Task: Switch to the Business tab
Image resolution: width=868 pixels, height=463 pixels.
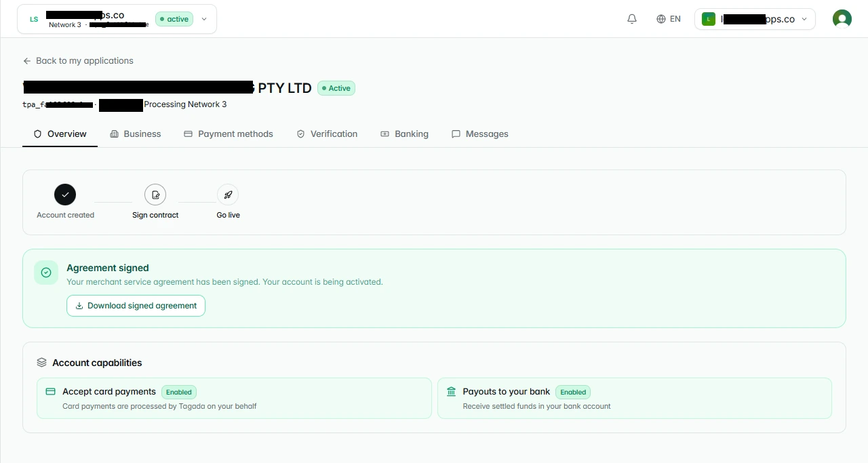Action: point(136,134)
